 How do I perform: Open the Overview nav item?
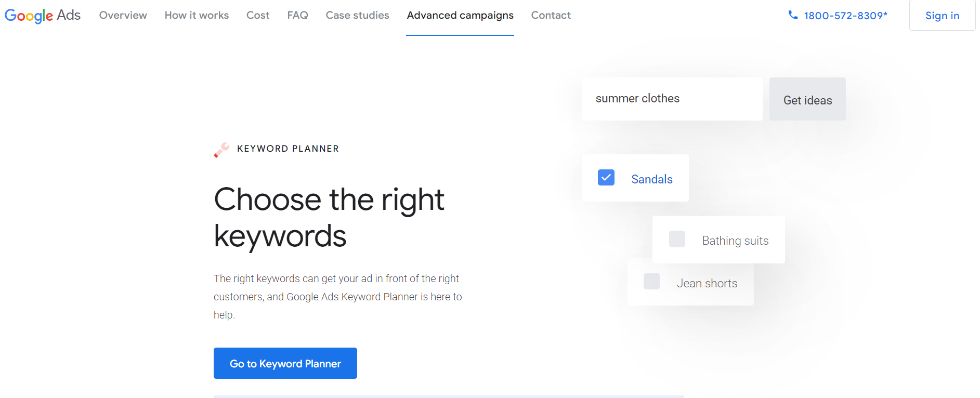point(123,16)
